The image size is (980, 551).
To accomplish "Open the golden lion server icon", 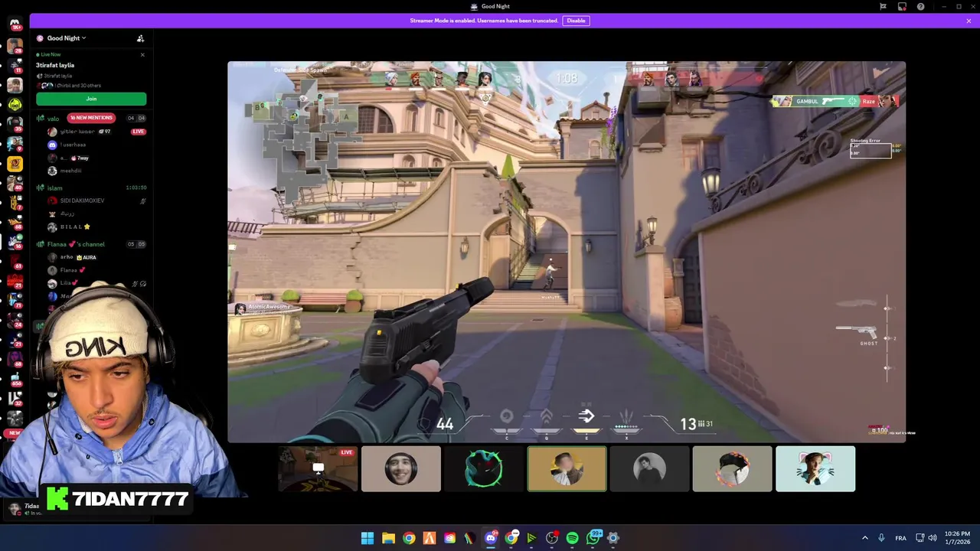I will tap(15, 163).
